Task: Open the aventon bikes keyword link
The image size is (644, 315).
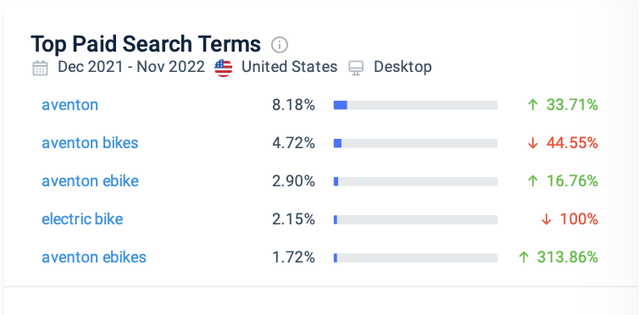Action: (90, 143)
